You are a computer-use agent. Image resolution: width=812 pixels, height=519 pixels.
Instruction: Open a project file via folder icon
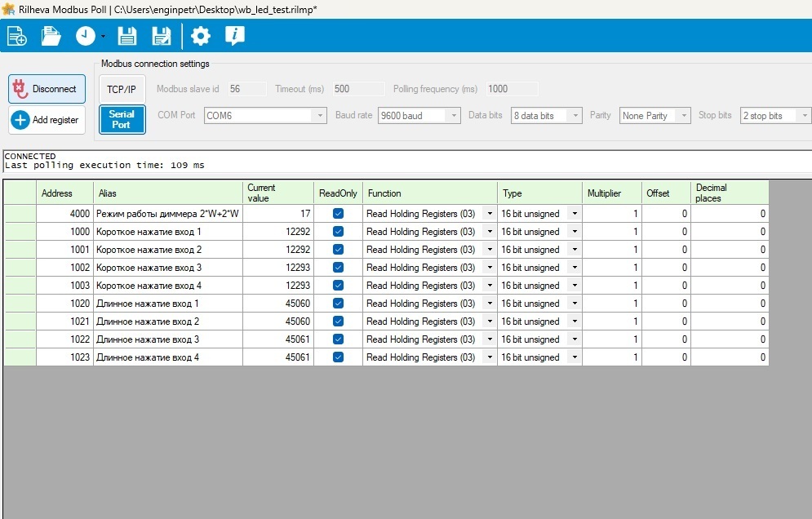[51, 36]
